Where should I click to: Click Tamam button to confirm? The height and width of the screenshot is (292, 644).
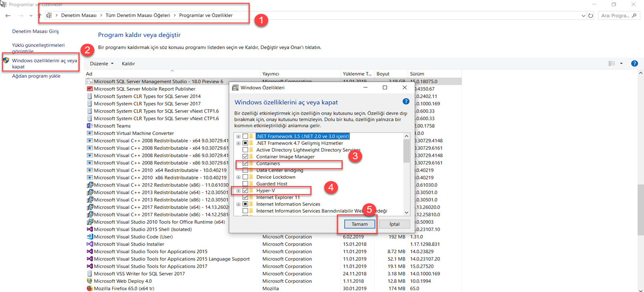coord(359,224)
